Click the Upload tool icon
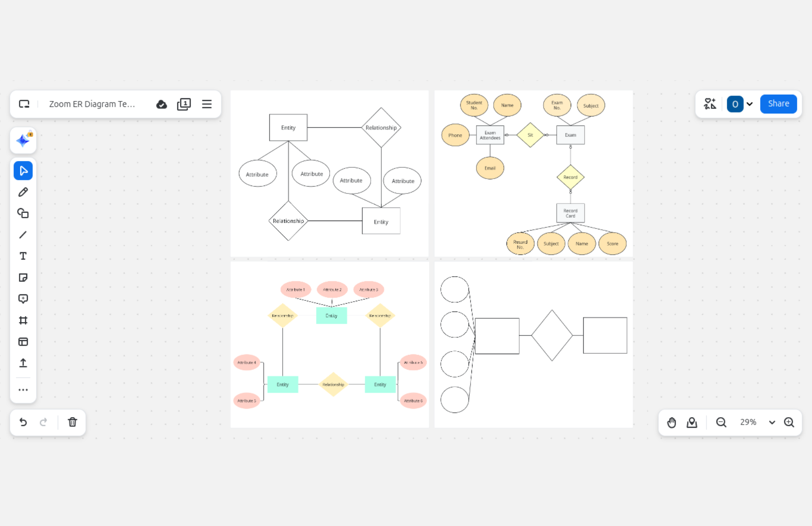This screenshot has width=812, height=526. [23, 363]
